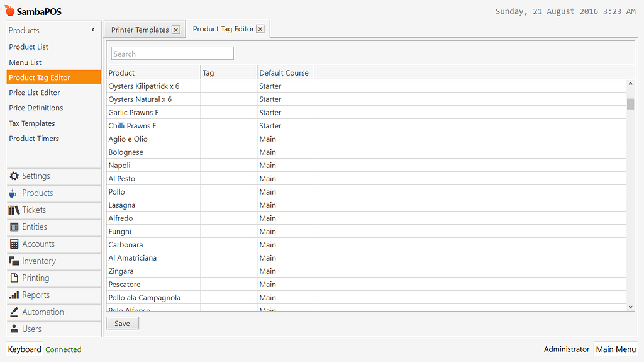Open Printing via its document icon
Viewport: 644px width, 362px height.
[x=14, y=278]
